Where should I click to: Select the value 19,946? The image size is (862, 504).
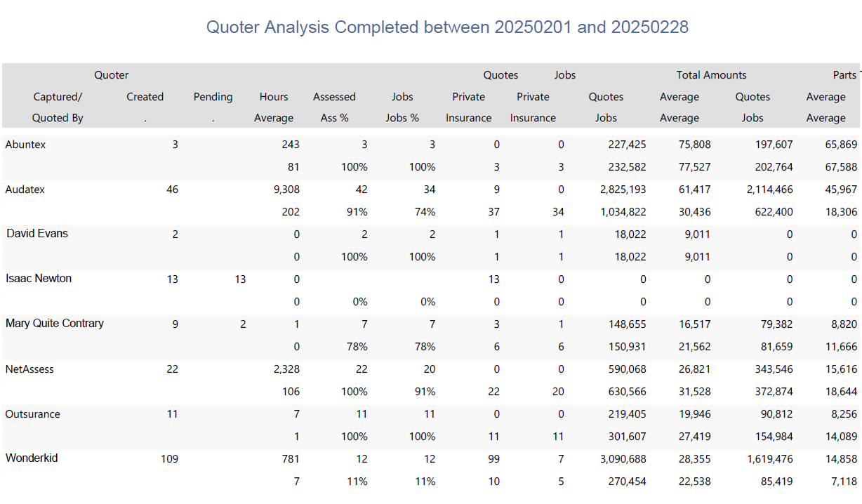coord(695,414)
